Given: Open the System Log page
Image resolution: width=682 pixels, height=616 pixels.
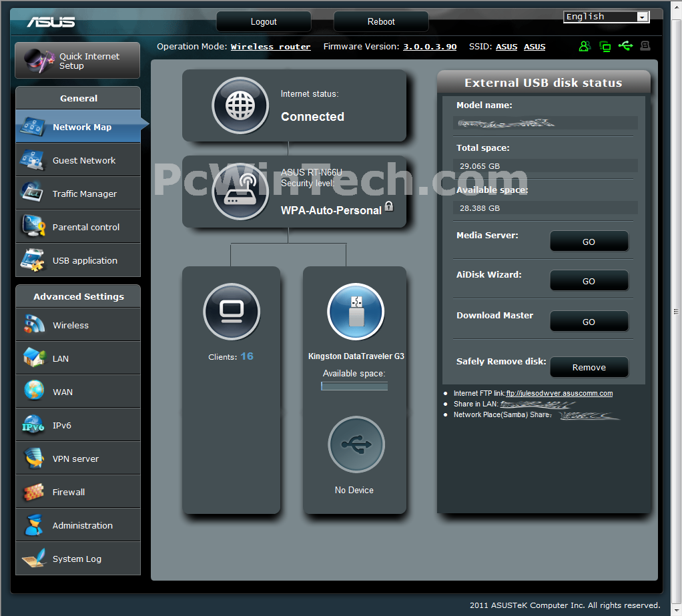Looking at the screenshot, I should click(78, 559).
